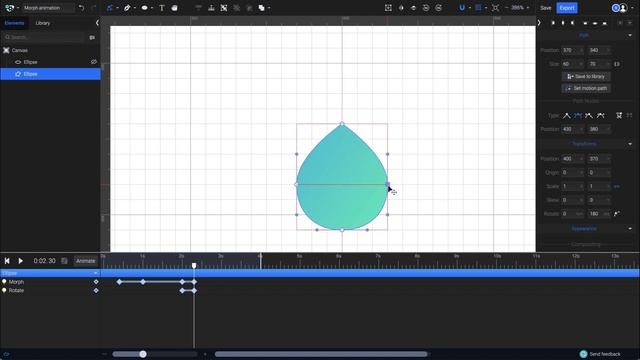
Task: Select the Text tool
Action: [162, 8]
